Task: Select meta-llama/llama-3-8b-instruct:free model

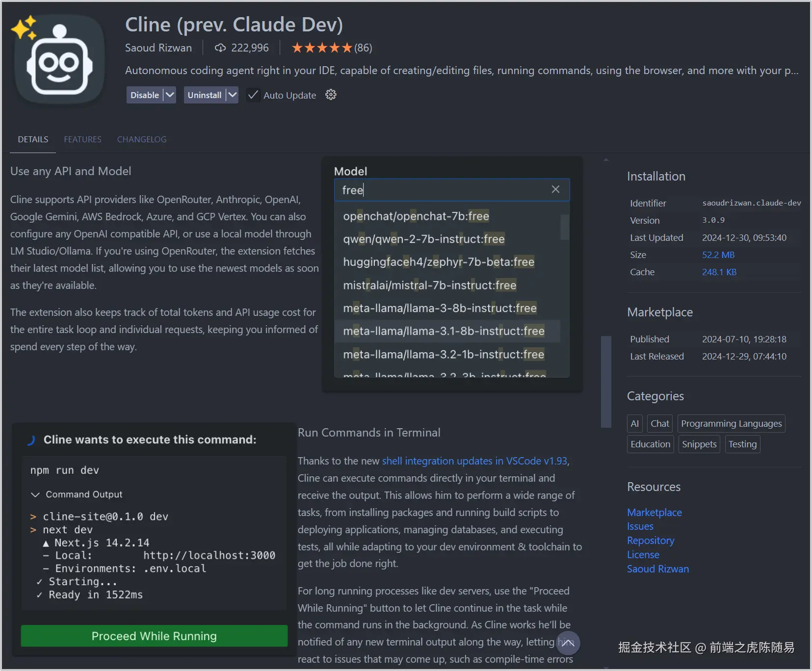Action: pos(447,308)
